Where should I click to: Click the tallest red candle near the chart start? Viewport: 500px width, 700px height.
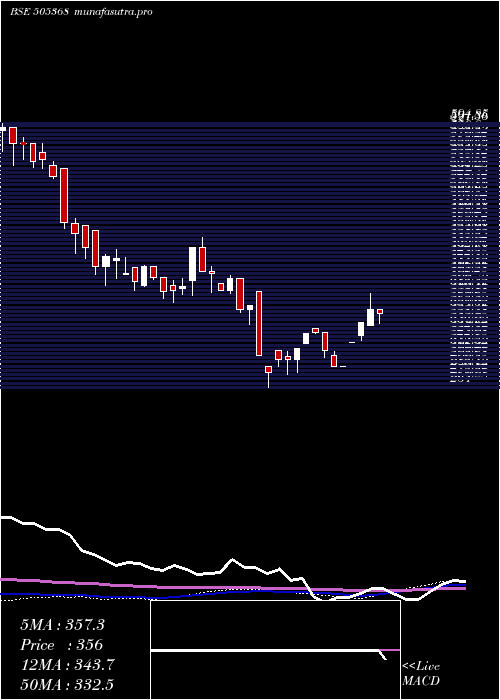(x=64, y=195)
